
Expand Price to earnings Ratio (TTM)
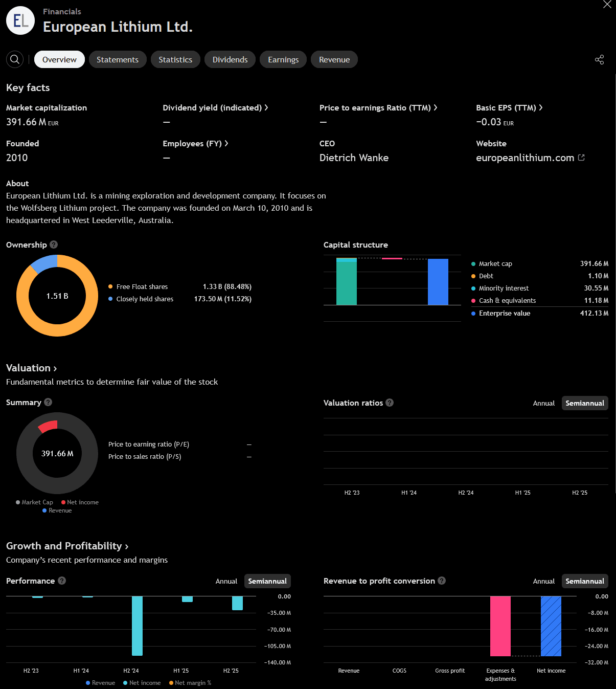pos(378,107)
